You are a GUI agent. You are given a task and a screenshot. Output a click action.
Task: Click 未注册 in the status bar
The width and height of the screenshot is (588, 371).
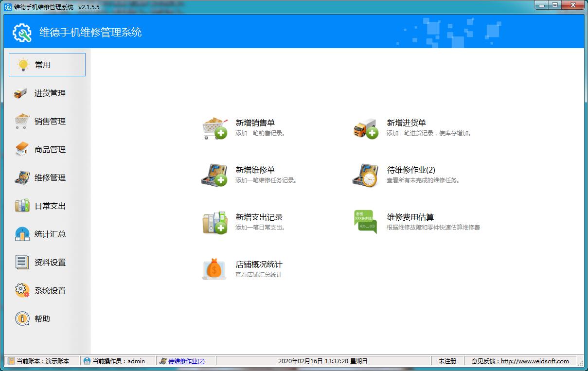(x=447, y=361)
